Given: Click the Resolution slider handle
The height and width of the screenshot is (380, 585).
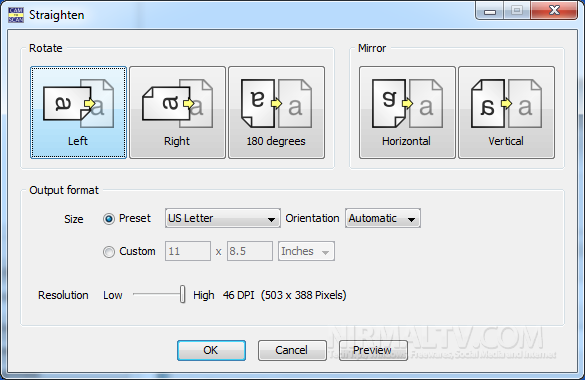Looking at the screenshot, I should tap(182, 294).
